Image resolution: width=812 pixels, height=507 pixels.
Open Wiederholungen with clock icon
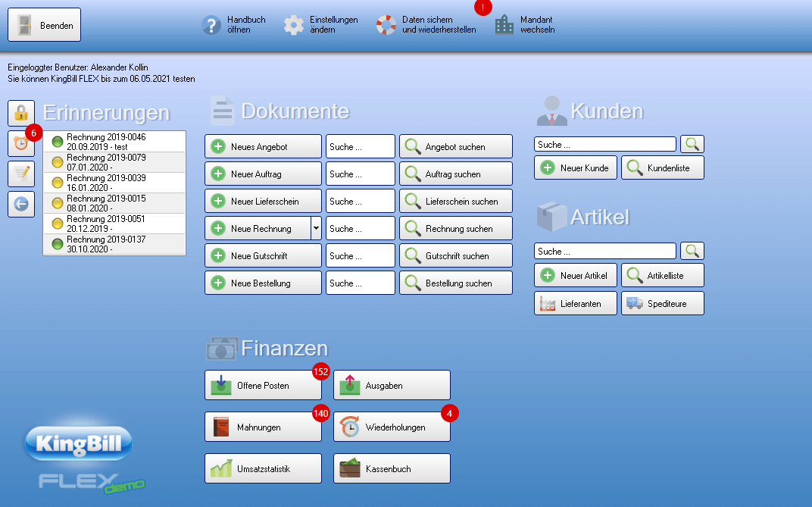point(392,427)
